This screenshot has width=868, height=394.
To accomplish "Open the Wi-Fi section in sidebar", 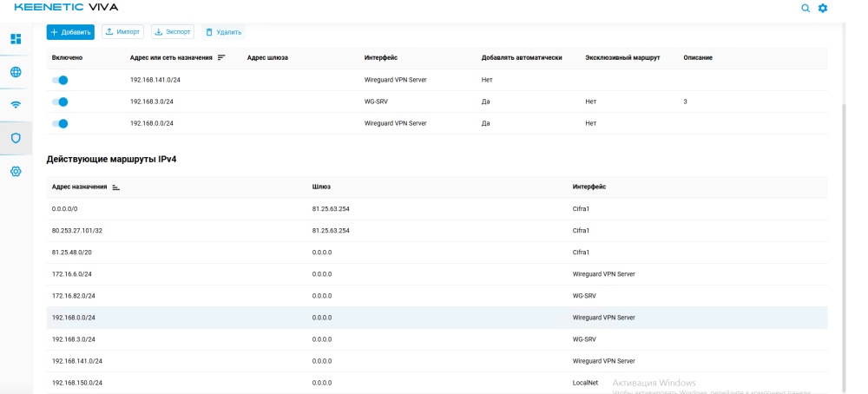I will (x=16, y=105).
